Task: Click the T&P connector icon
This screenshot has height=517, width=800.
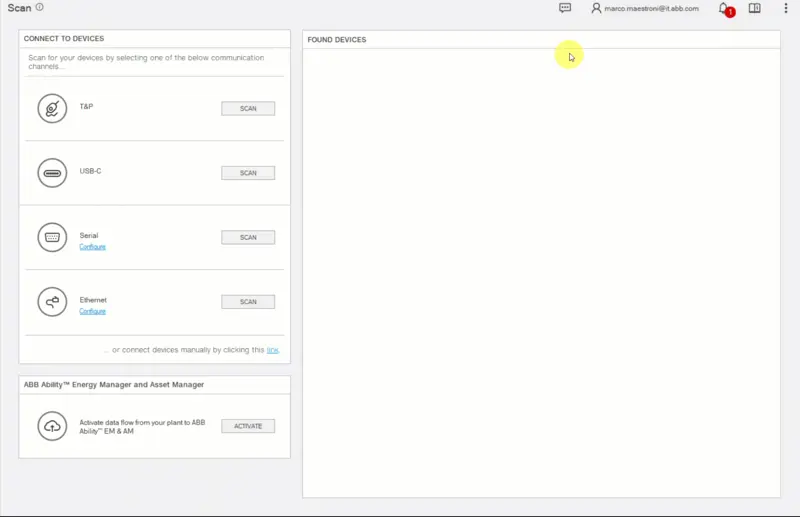Action: tap(52, 108)
